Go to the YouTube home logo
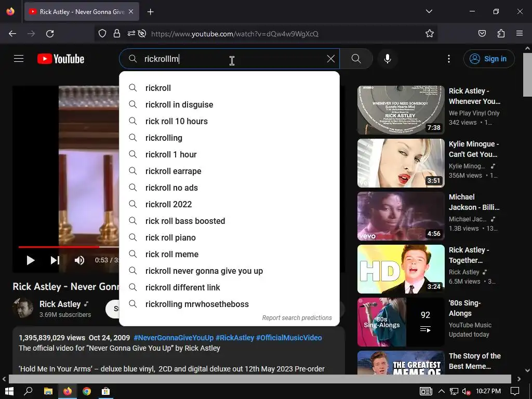The image size is (532, 399). click(x=61, y=59)
